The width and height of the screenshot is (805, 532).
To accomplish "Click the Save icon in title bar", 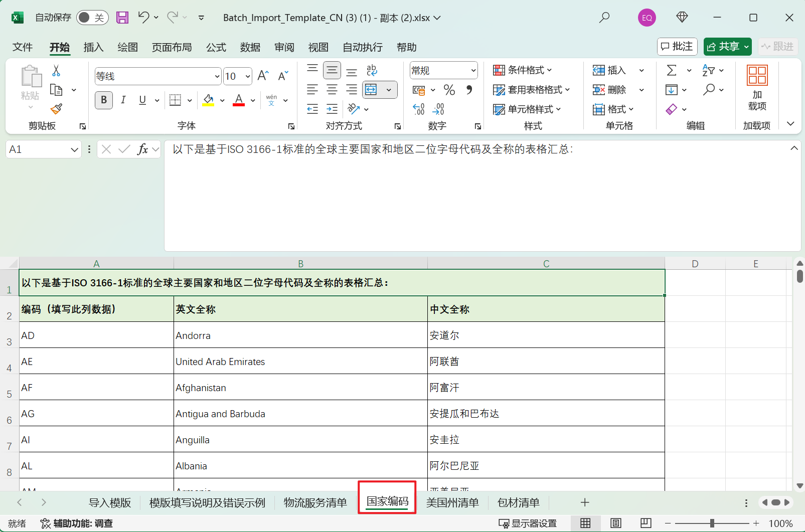I will pyautogui.click(x=122, y=18).
